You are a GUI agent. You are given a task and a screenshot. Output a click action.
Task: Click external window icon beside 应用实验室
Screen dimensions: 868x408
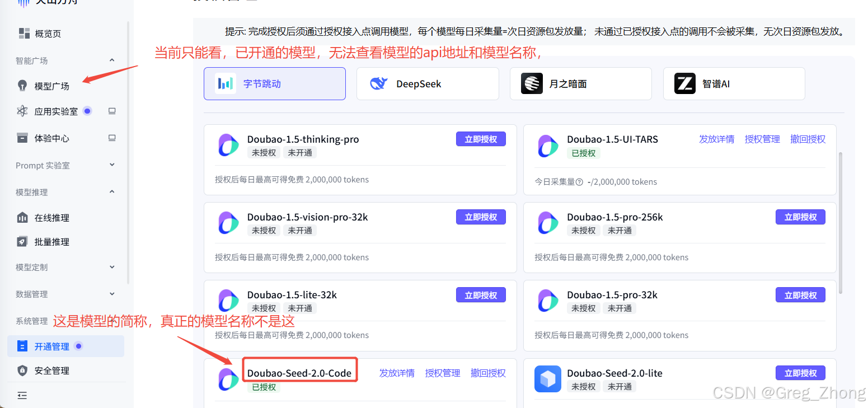pyautogui.click(x=112, y=111)
